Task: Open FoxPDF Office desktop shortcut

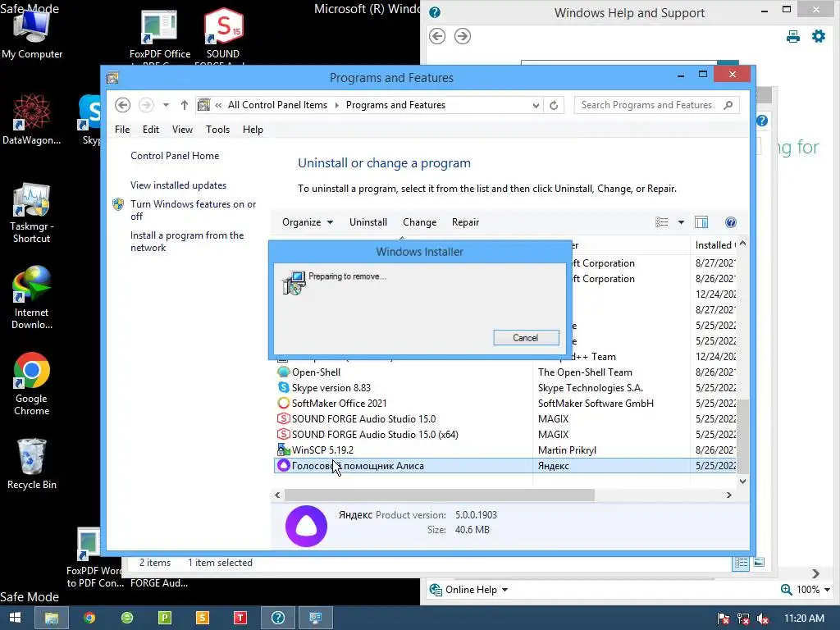Action: [160, 34]
